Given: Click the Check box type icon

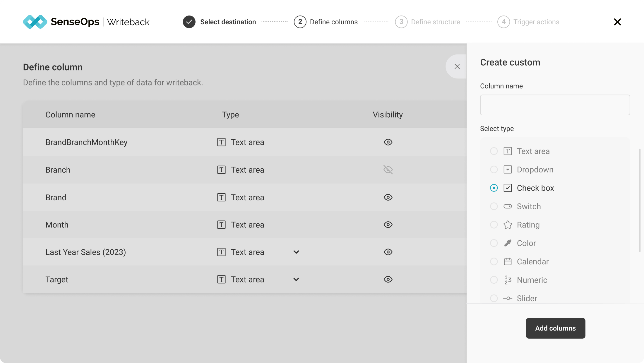Looking at the screenshot, I should pos(508,188).
